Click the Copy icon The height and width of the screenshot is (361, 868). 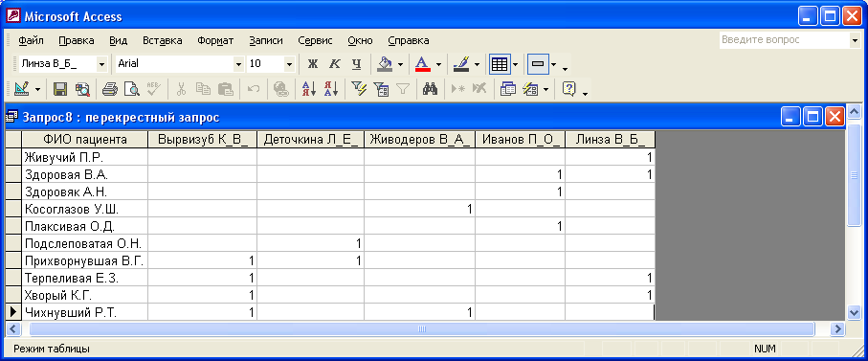point(203,89)
